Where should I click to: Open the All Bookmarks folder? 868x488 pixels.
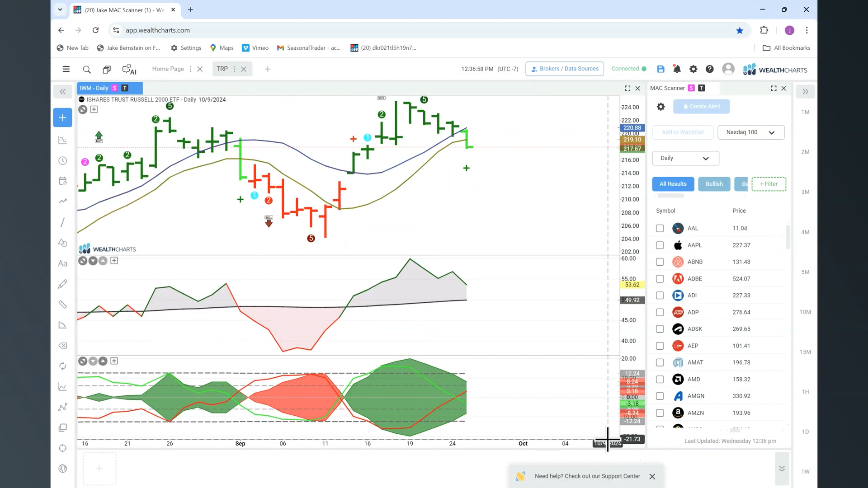pyautogui.click(x=787, y=48)
